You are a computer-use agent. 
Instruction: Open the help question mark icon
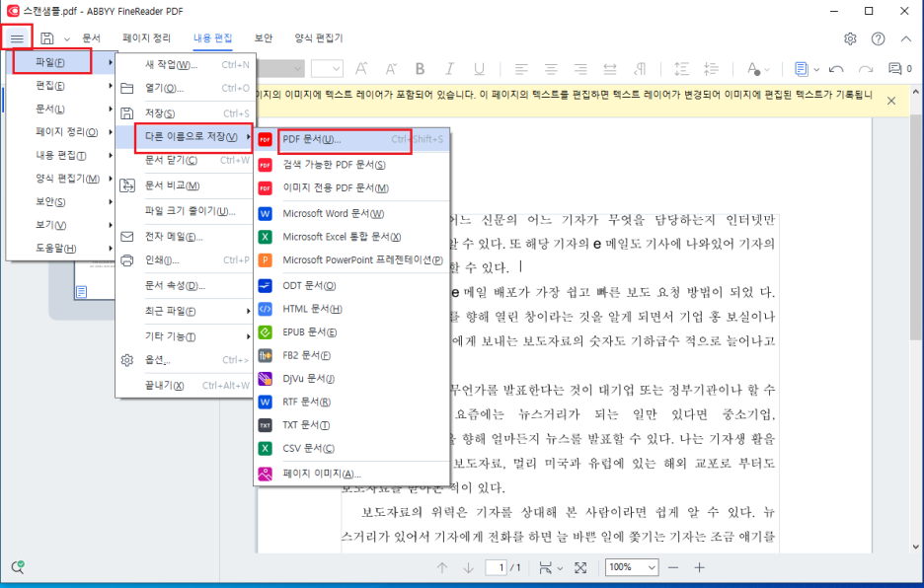878,38
